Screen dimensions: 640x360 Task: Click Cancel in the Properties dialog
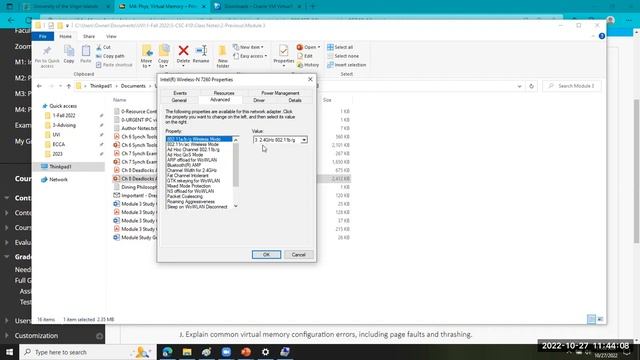pos(298,255)
